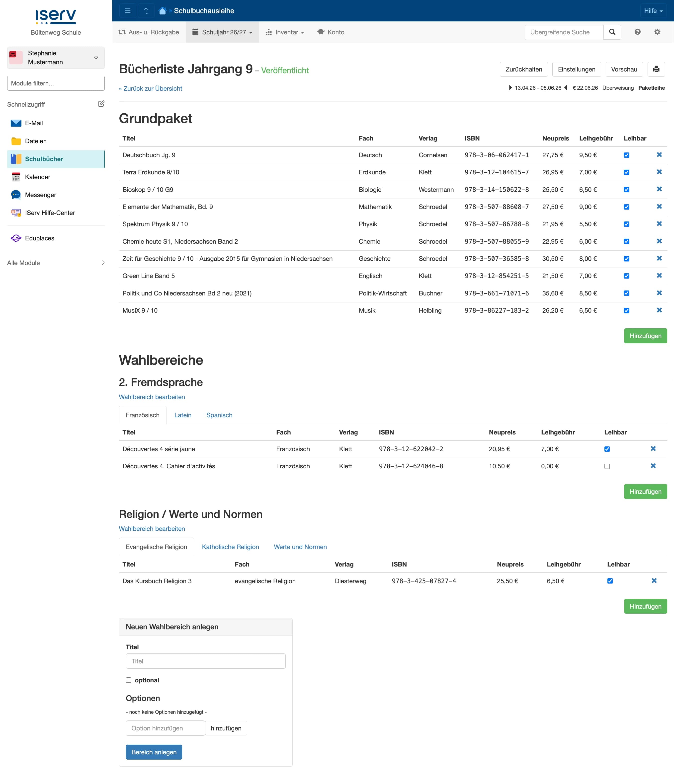This screenshot has height=784, width=674.
Task: Click the print icon button
Action: pyautogui.click(x=656, y=69)
